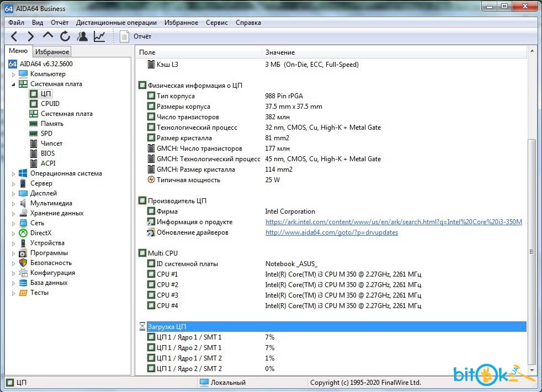Select the Меню sidebar tab
This screenshot has width=542, height=392.
(18, 51)
